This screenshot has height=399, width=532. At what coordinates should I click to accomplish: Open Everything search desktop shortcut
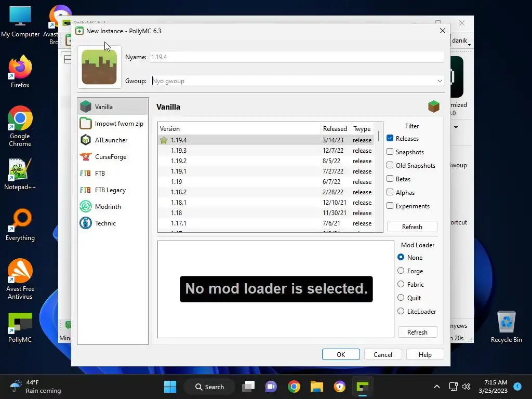click(20, 224)
